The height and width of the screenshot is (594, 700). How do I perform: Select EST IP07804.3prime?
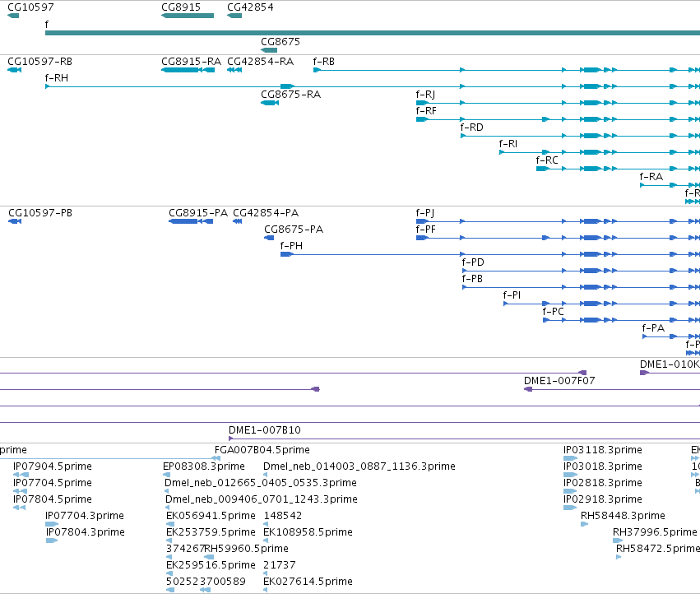86,532
